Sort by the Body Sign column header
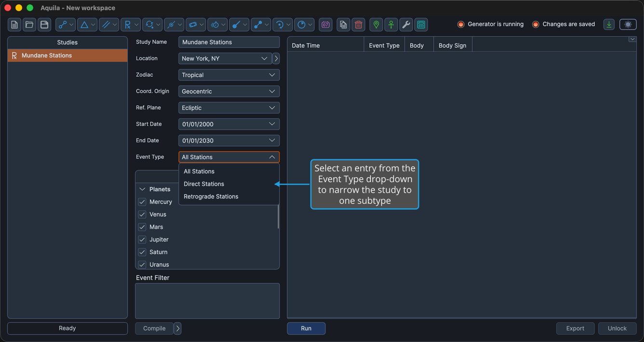The height and width of the screenshot is (342, 644). tap(452, 45)
